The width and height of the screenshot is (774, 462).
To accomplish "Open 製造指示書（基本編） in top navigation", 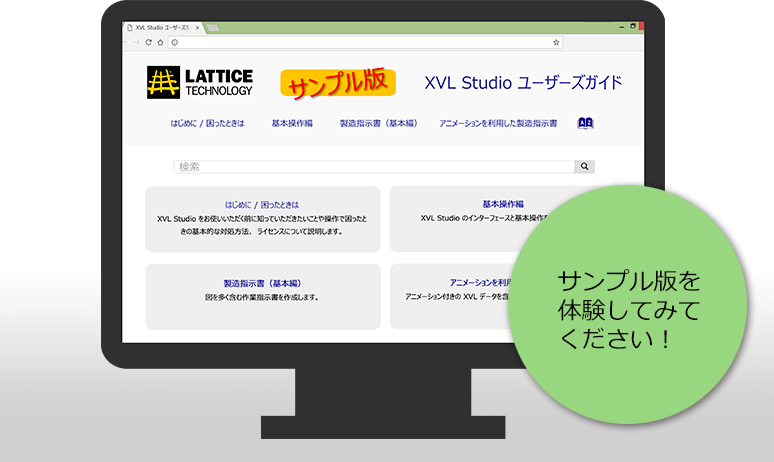I will click(379, 123).
